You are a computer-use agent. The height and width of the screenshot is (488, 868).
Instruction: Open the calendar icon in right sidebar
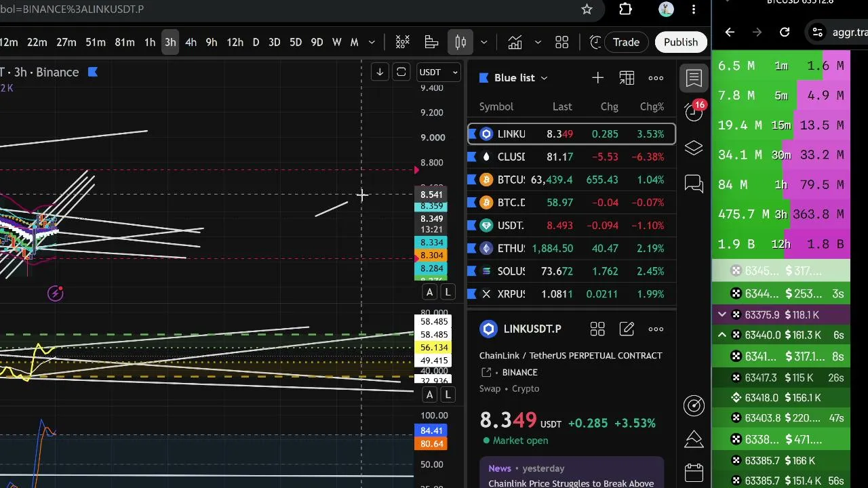[694, 471]
